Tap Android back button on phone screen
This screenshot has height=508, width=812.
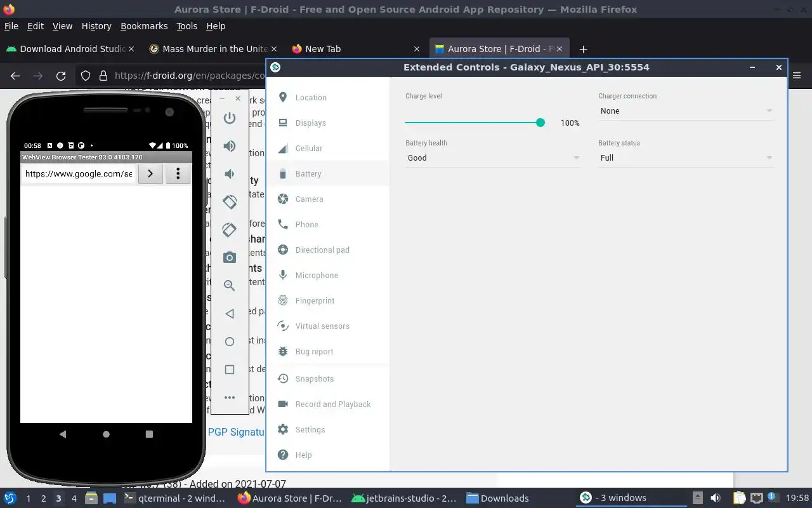(62, 434)
